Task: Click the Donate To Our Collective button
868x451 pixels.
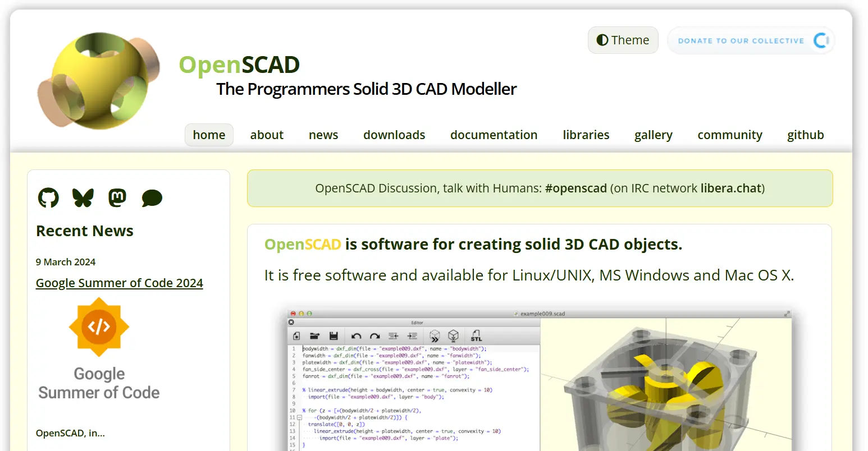Action: [751, 40]
